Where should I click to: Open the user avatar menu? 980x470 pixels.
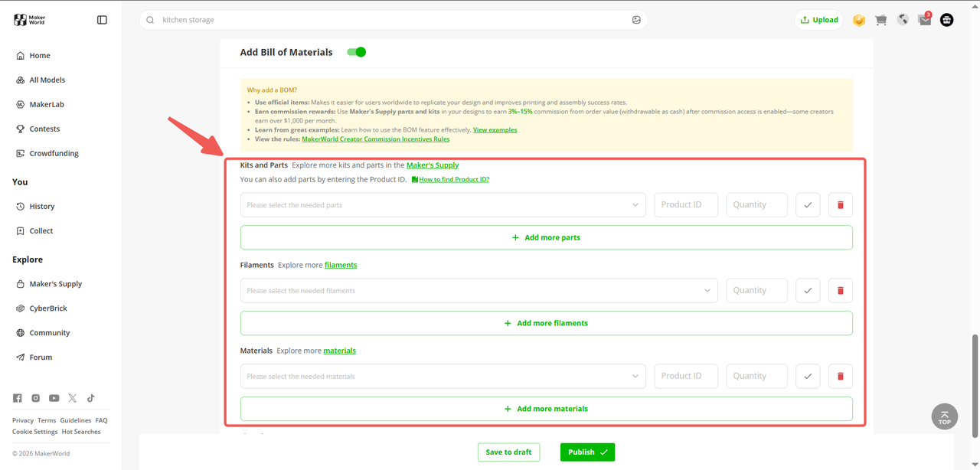click(x=947, y=20)
